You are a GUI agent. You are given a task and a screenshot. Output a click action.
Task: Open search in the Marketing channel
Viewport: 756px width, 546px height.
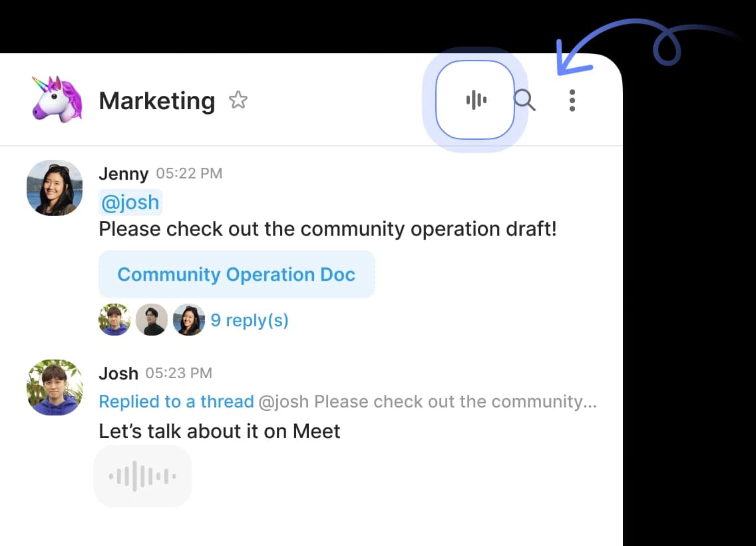[524, 101]
